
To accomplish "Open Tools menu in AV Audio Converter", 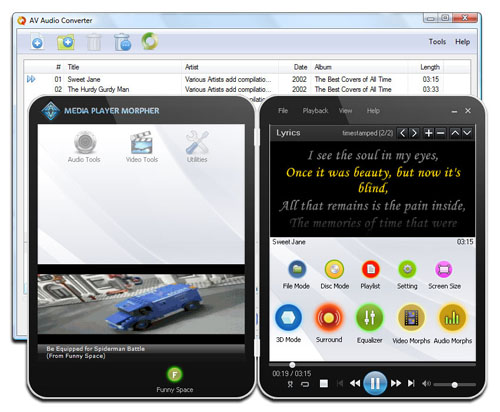I will click(437, 42).
